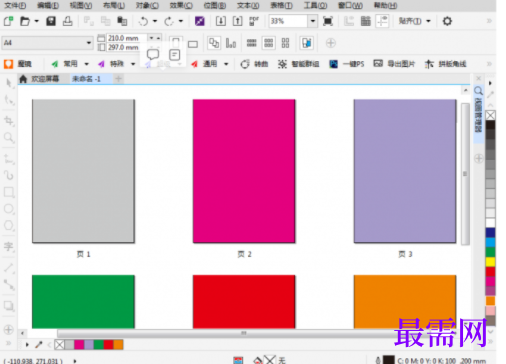The image size is (506, 364).
Task: Save the document with the floppy disk icon
Action: coord(51,21)
